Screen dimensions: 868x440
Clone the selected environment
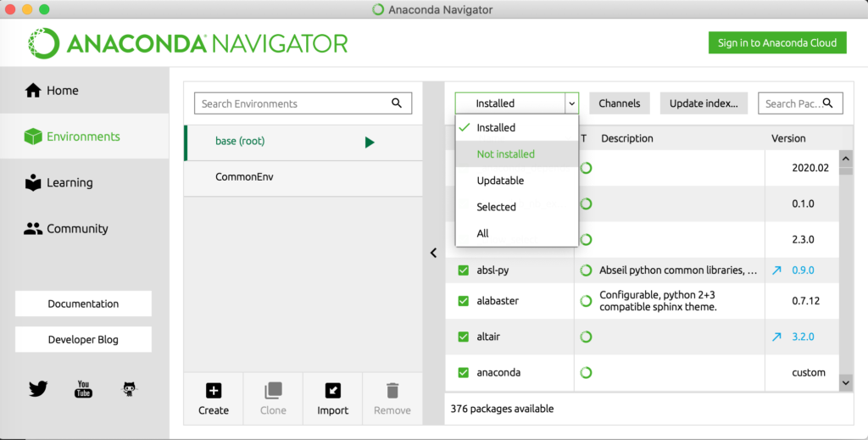tap(273, 398)
